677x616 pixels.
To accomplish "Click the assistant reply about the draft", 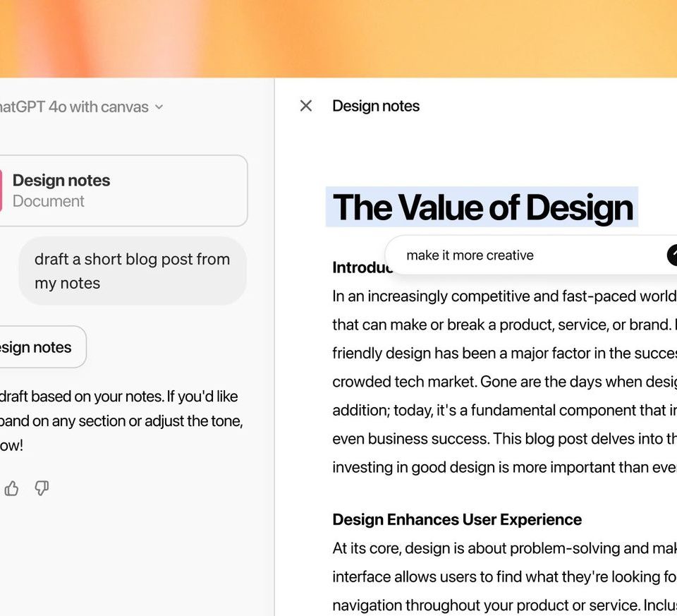I will click(x=120, y=421).
